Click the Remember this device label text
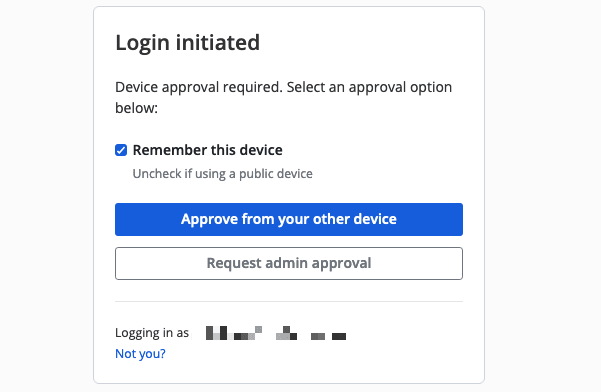This screenshot has width=601, height=392. pyautogui.click(x=207, y=150)
